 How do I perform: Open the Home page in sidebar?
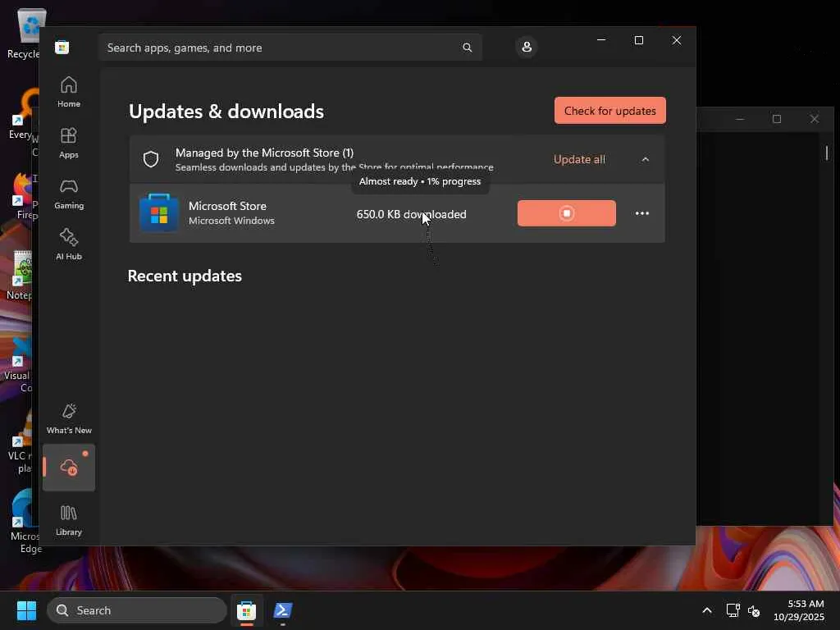click(69, 92)
